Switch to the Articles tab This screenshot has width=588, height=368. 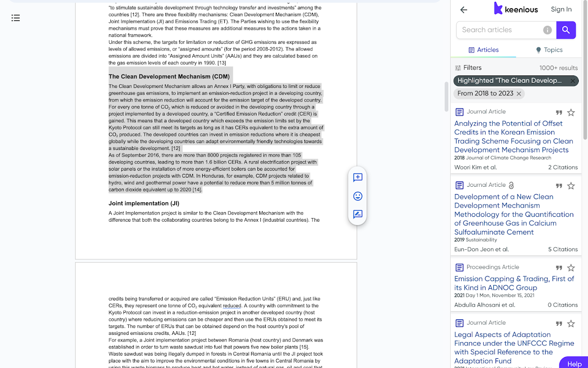tap(483, 50)
